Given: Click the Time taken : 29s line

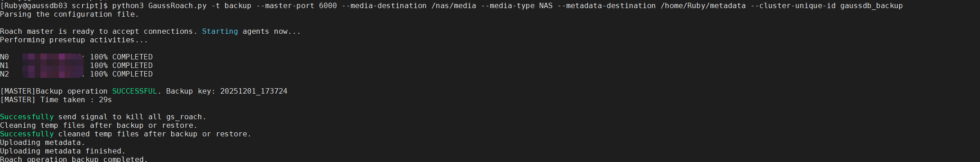Looking at the screenshot, I should coord(56,100).
